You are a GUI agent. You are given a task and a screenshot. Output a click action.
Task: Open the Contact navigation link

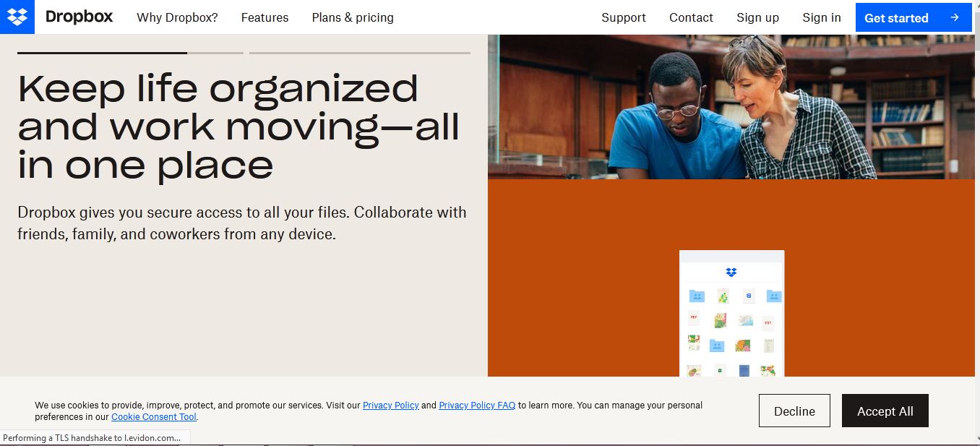click(x=691, y=17)
